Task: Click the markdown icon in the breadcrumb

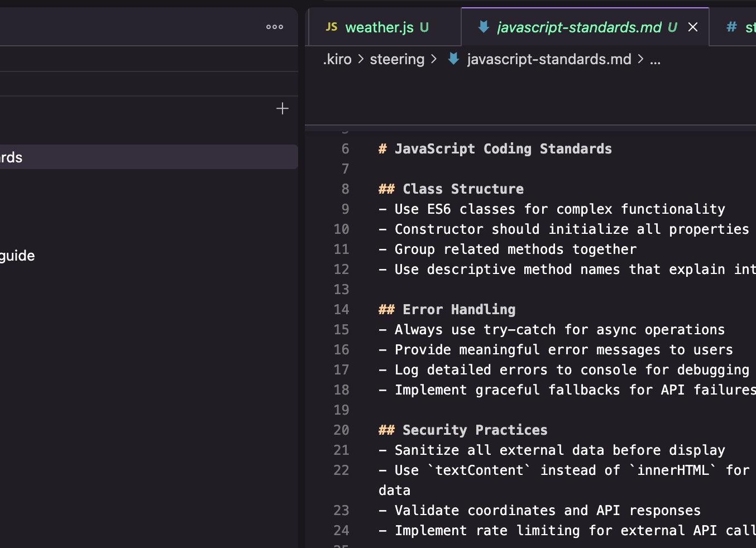Action: coord(453,59)
